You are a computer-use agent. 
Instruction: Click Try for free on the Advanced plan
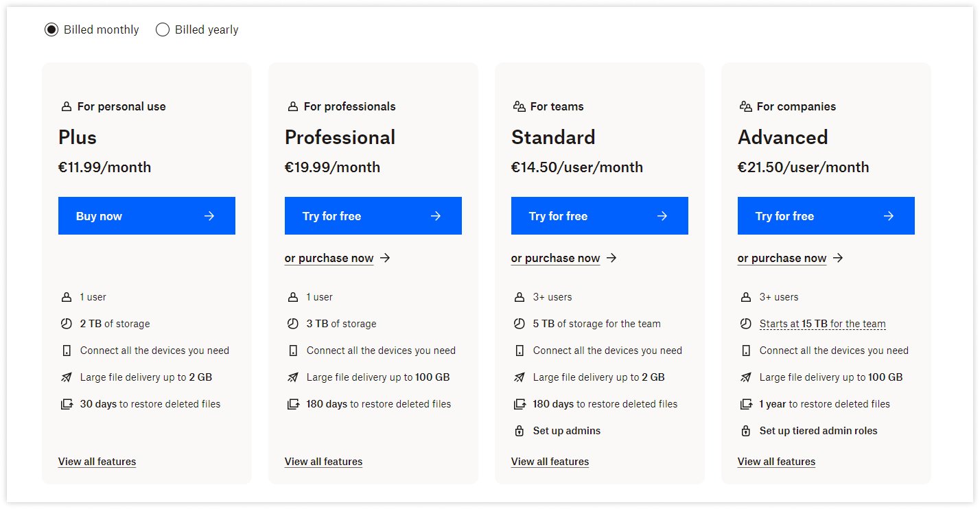[x=826, y=215]
